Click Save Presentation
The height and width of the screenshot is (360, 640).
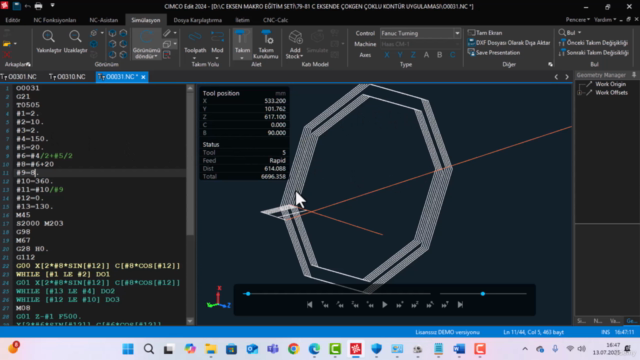(494, 53)
